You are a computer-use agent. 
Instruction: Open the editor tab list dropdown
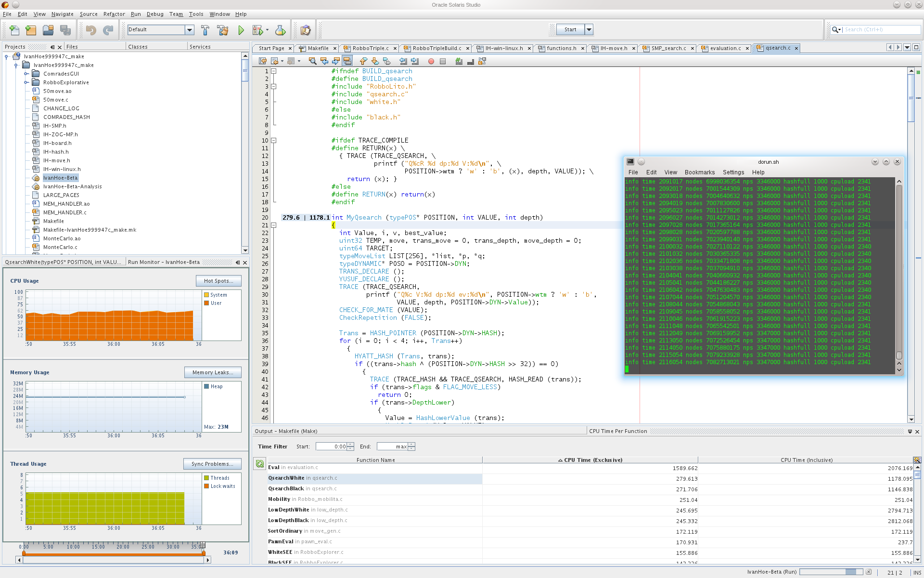click(907, 47)
